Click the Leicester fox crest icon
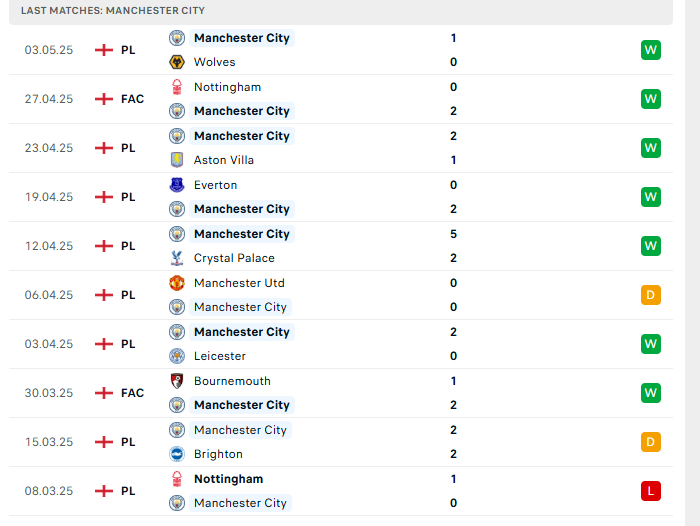 177,356
